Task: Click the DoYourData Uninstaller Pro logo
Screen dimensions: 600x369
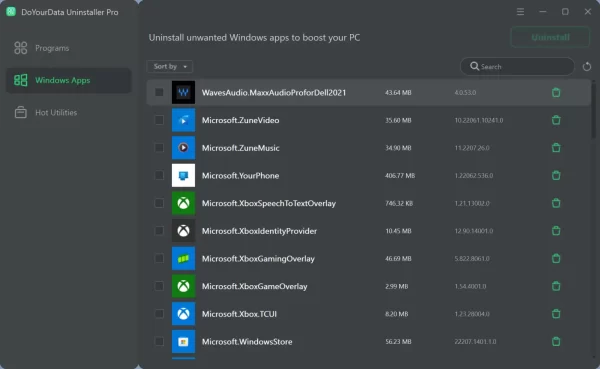Action: [x=11, y=12]
